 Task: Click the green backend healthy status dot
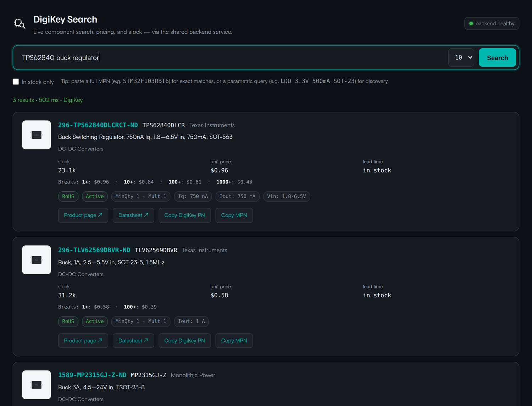tap(471, 23)
